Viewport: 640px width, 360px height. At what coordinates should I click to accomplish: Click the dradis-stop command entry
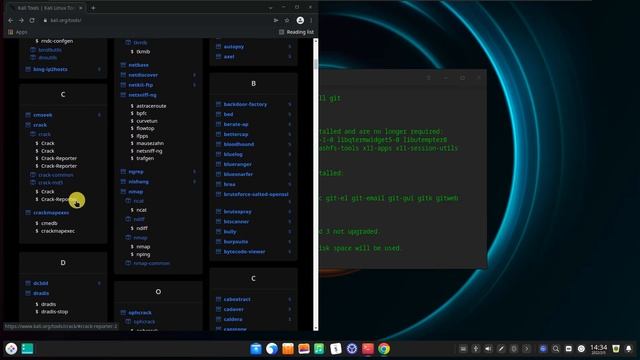click(x=54, y=312)
